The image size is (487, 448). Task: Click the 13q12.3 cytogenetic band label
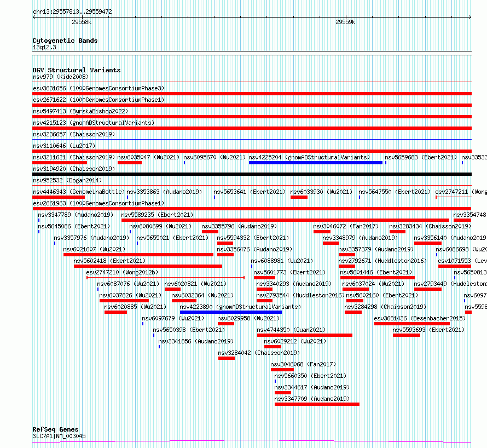coord(44,47)
